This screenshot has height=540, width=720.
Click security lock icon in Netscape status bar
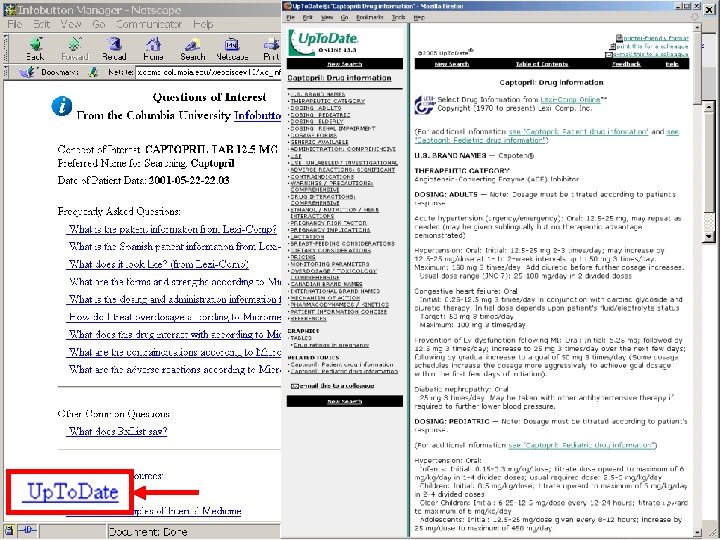(x=9, y=530)
